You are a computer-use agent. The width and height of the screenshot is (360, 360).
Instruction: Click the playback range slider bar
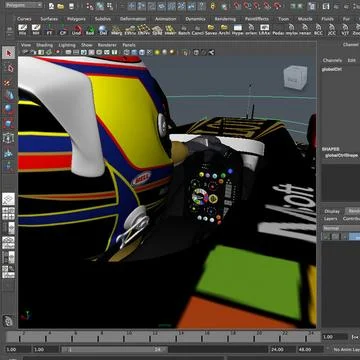(x=114, y=349)
